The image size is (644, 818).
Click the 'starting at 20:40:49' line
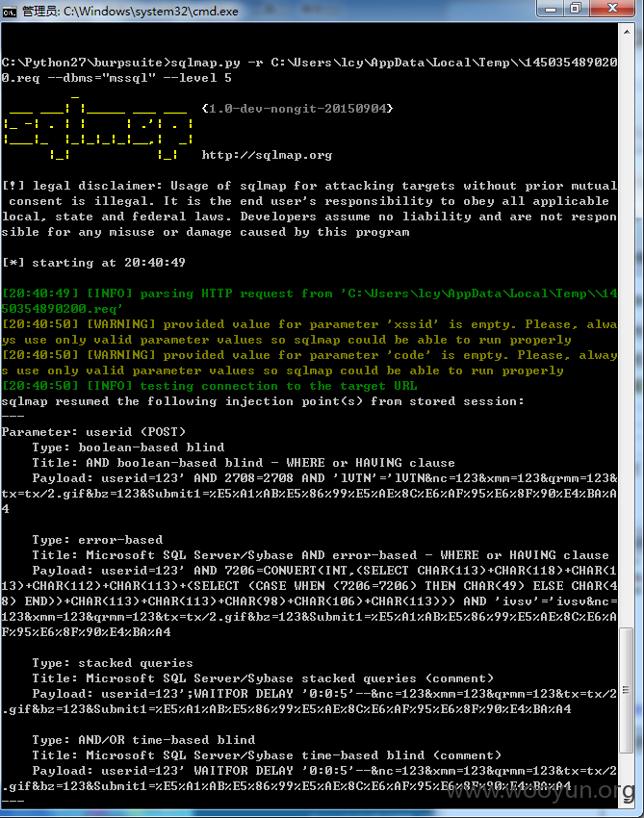[93, 263]
